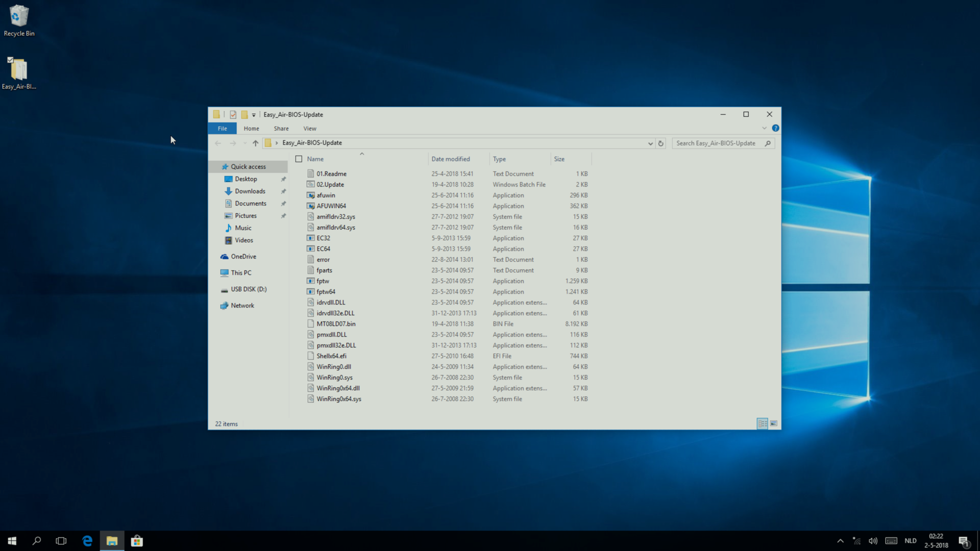
Task: Open the Customize Quick Access Toolbar dropdown
Action: (254, 115)
